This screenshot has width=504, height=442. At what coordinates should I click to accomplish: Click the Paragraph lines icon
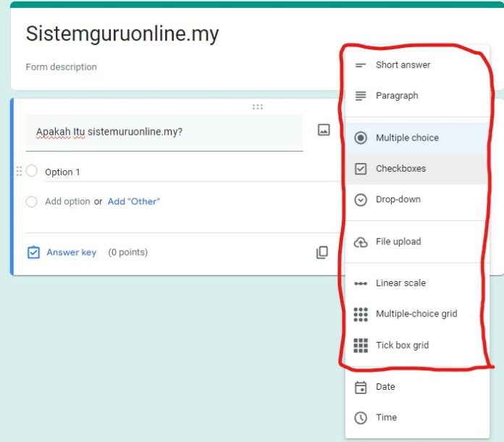[x=361, y=96]
